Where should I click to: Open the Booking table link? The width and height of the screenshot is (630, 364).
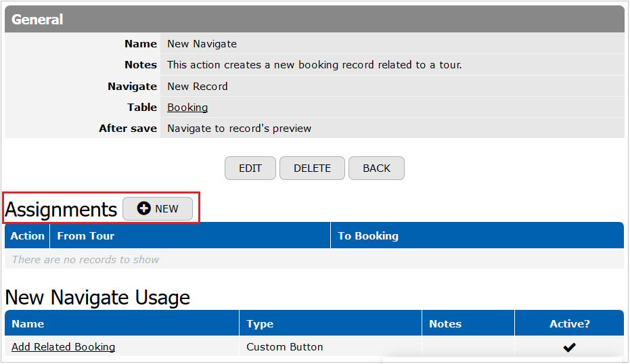[x=187, y=108]
